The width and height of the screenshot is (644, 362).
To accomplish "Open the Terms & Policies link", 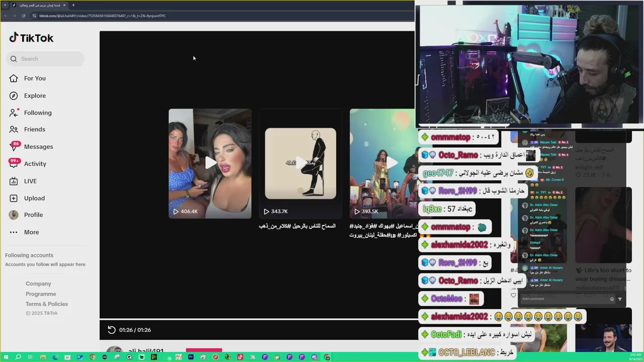I will (x=47, y=304).
